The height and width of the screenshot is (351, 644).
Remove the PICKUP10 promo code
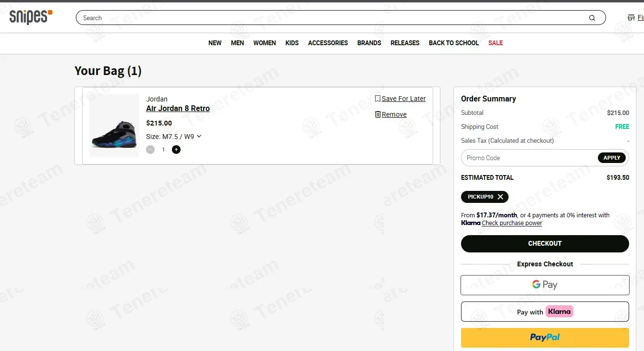[500, 197]
